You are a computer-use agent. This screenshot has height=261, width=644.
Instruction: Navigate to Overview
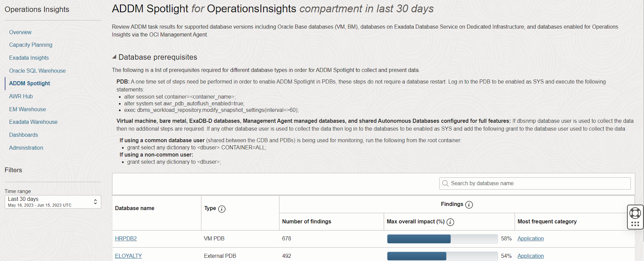click(x=20, y=32)
